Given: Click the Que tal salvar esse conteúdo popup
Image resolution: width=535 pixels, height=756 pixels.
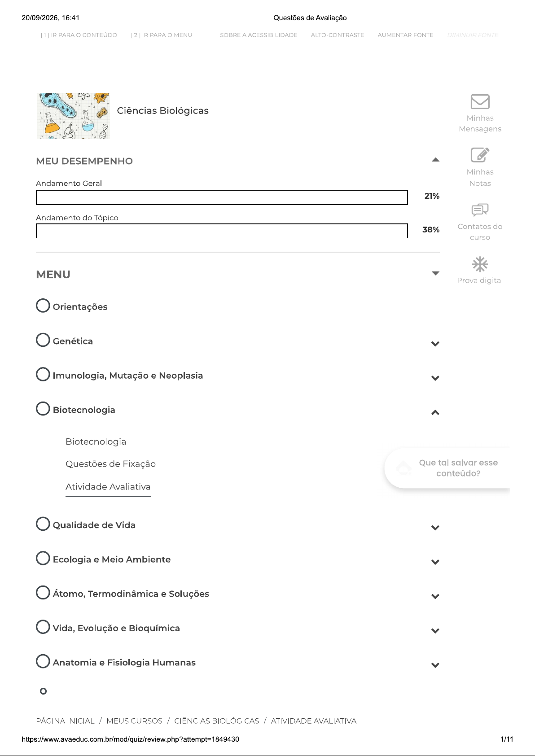Looking at the screenshot, I should (x=447, y=468).
